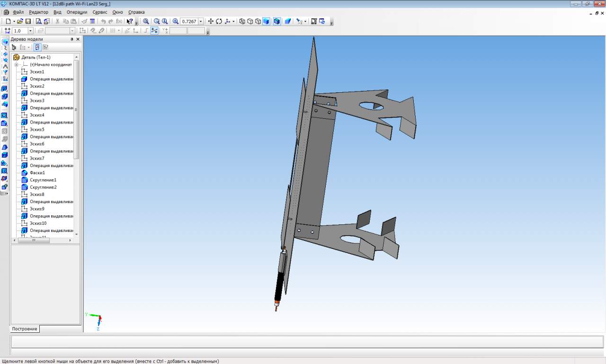Screen dimensions: 606x364
Task: Switch to the Построение tab
Action: coord(25,329)
